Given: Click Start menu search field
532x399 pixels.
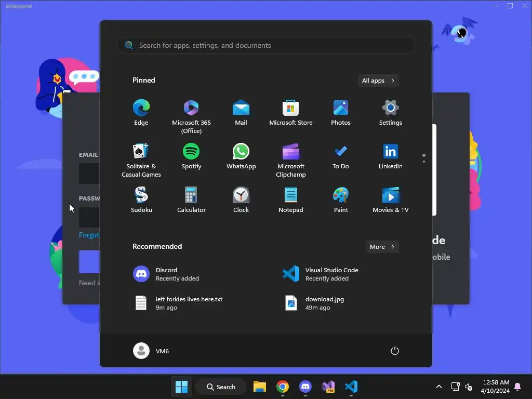Looking at the screenshot, I should (265, 45).
